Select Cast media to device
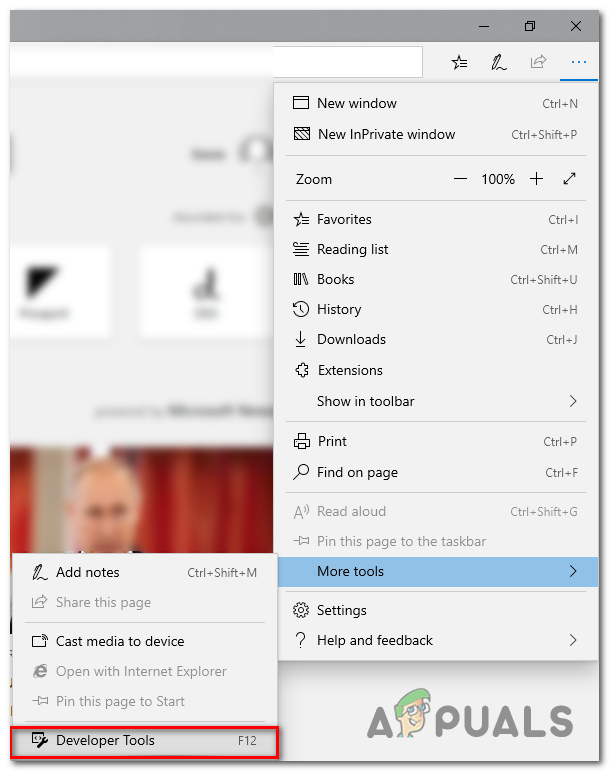610x772 pixels. point(145,641)
